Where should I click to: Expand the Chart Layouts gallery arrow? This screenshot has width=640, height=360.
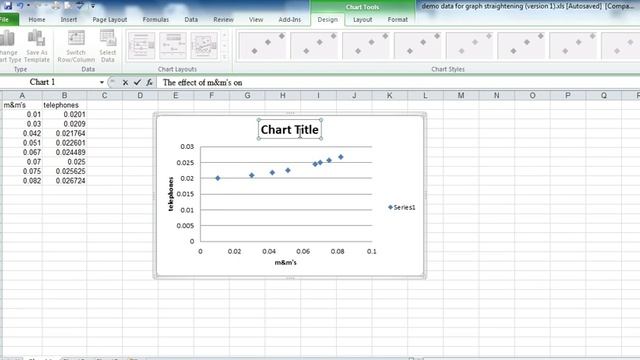tap(224, 56)
